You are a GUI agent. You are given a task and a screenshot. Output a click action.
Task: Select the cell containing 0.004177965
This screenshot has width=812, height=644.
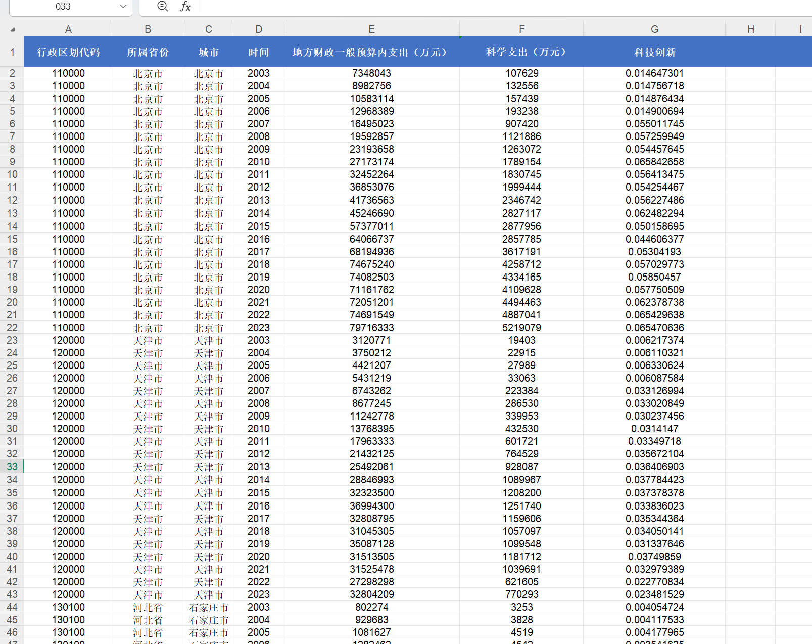(654, 632)
